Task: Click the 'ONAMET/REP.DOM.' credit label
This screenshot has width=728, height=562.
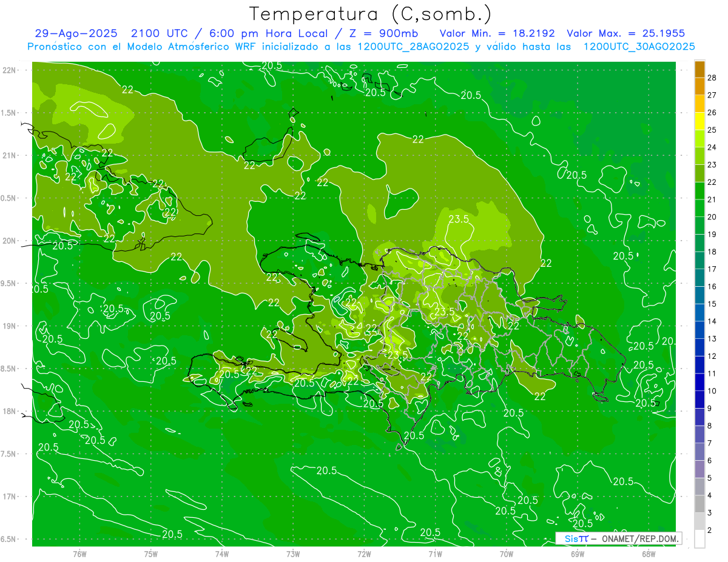Action: [x=640, y=538]
